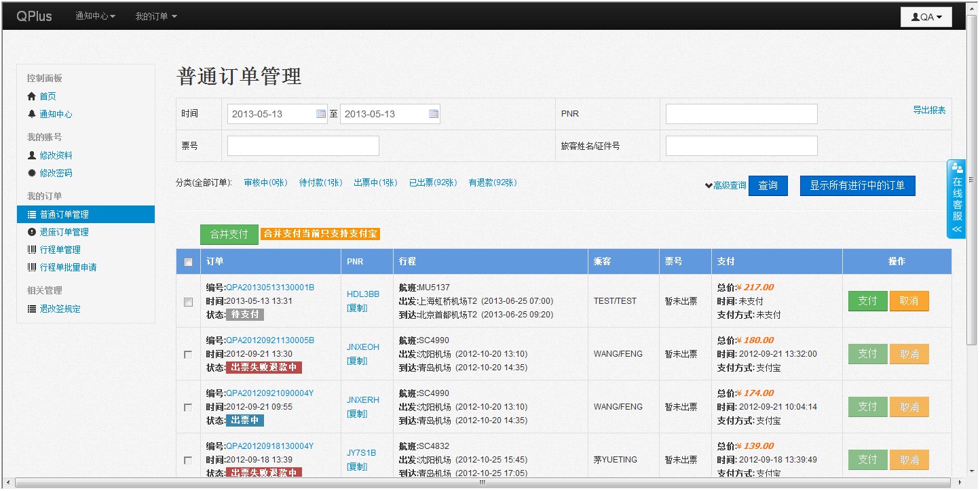Check the box for order QPA20130513130001B
The image size is (980, 491).
(x=189, y=302)
